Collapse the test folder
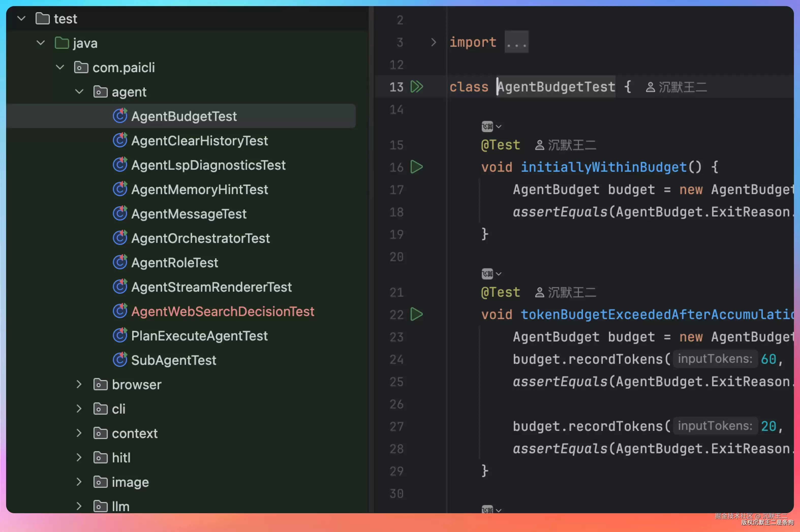Viewport: 800px width, 532px height. (21, 18)
